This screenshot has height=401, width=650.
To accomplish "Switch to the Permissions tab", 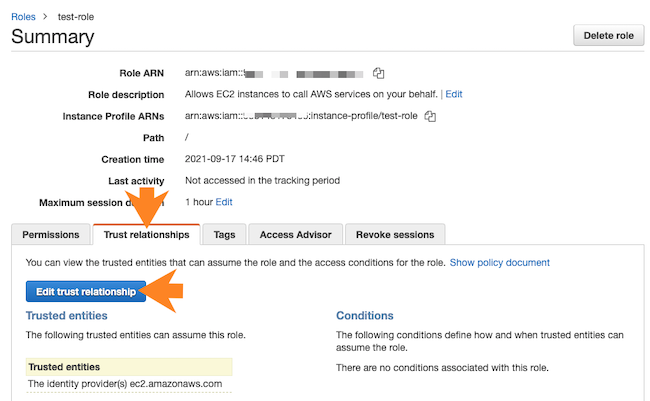I will (51, 235).
